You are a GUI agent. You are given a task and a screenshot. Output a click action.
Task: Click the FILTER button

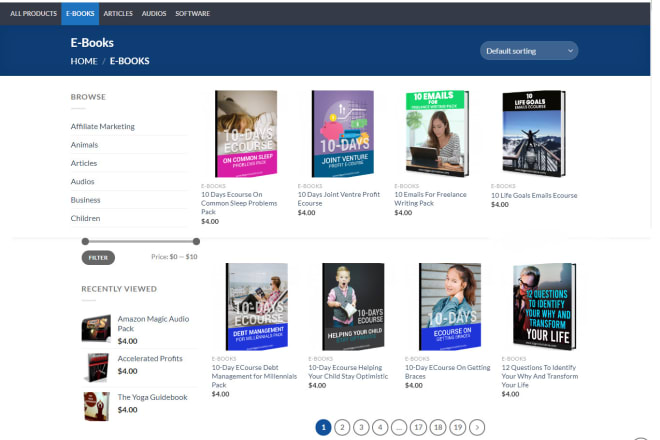[98, 257]
